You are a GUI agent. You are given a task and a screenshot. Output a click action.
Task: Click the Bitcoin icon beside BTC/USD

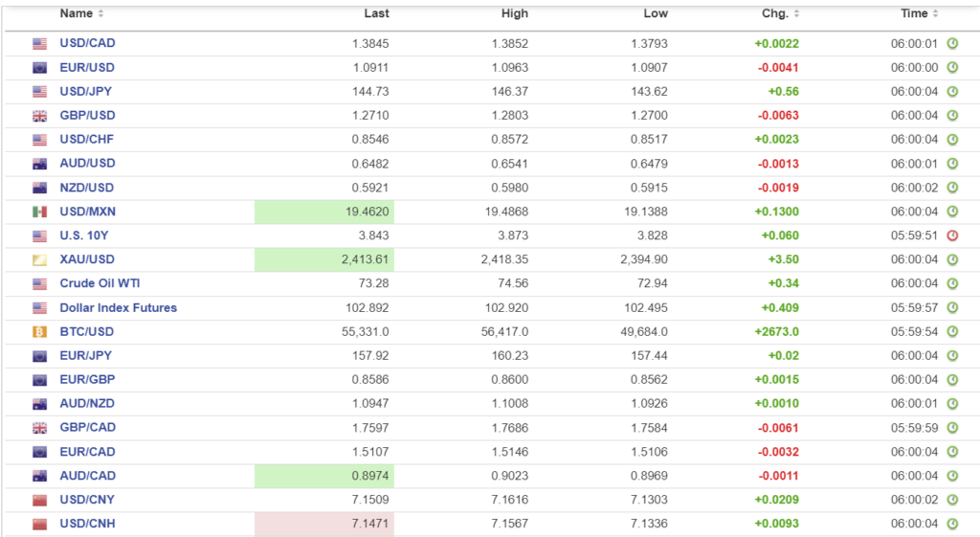(x=39, y=331)
